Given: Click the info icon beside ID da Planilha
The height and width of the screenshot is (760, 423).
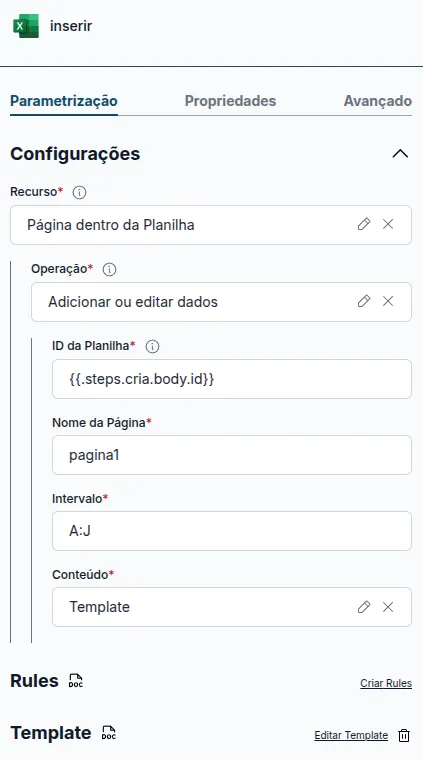Looking at the screenshot, I should tap(152, 347).
